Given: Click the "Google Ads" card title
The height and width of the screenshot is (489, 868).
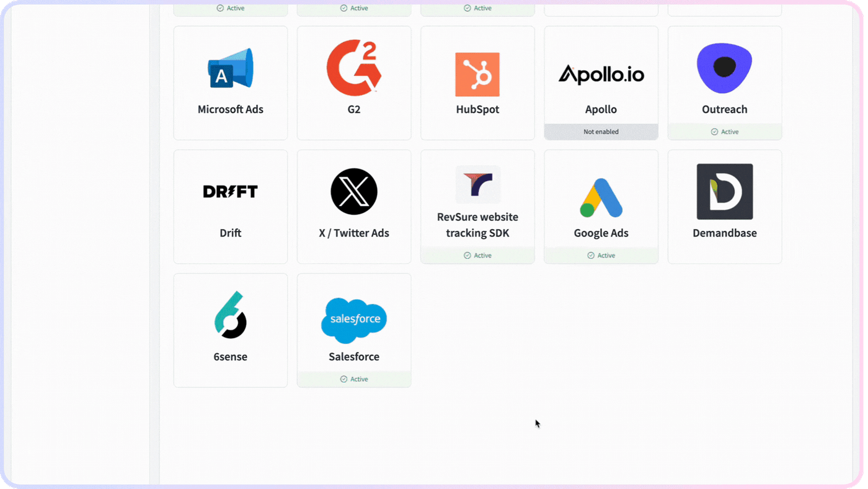Looking at the screenshot, I should (x=601, y=233).
